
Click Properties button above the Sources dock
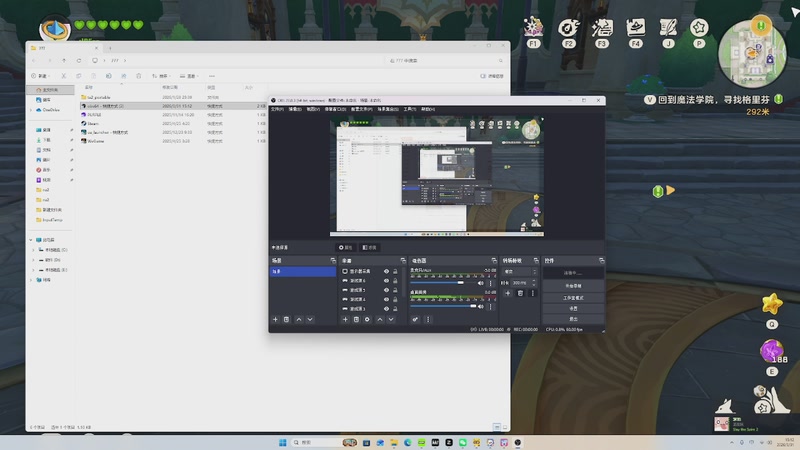pos(346,247)
